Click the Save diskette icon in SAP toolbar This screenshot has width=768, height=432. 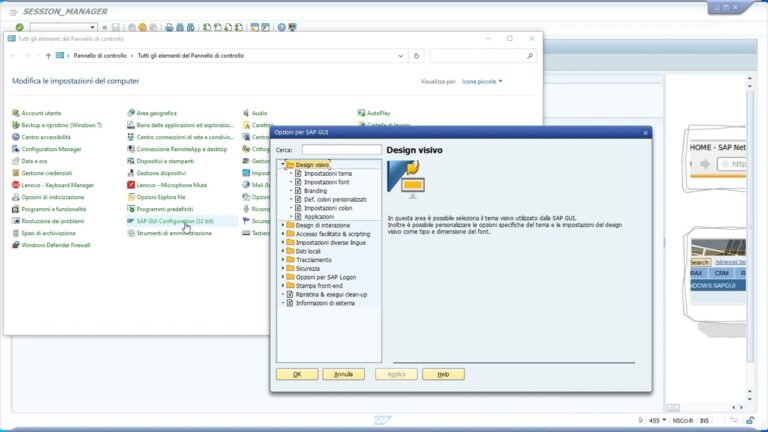116,27
